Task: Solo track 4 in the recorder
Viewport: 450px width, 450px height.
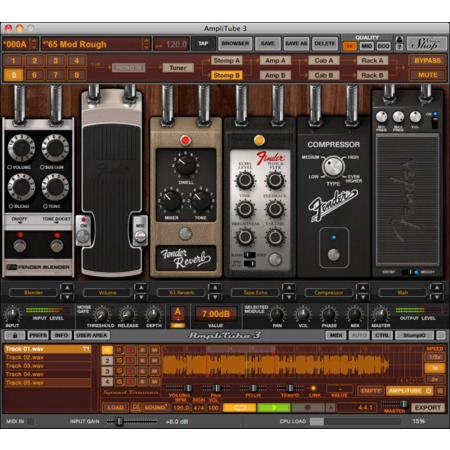Action: tap(142, 382)
